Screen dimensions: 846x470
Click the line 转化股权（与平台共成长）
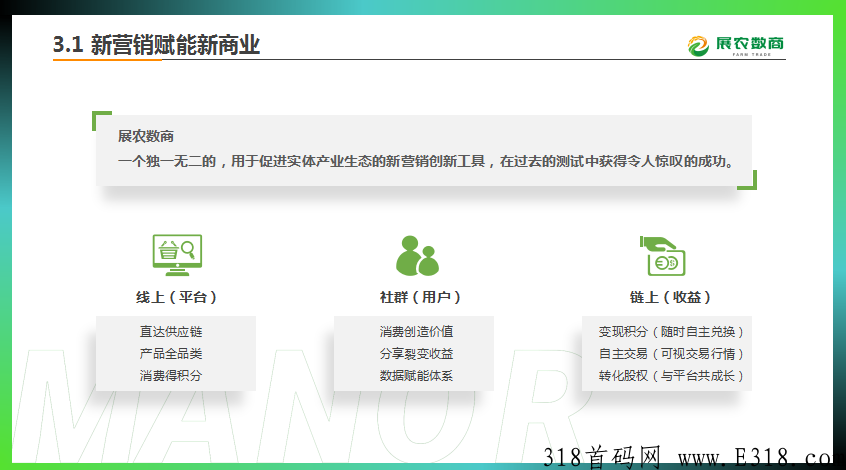tap(671, 376)
